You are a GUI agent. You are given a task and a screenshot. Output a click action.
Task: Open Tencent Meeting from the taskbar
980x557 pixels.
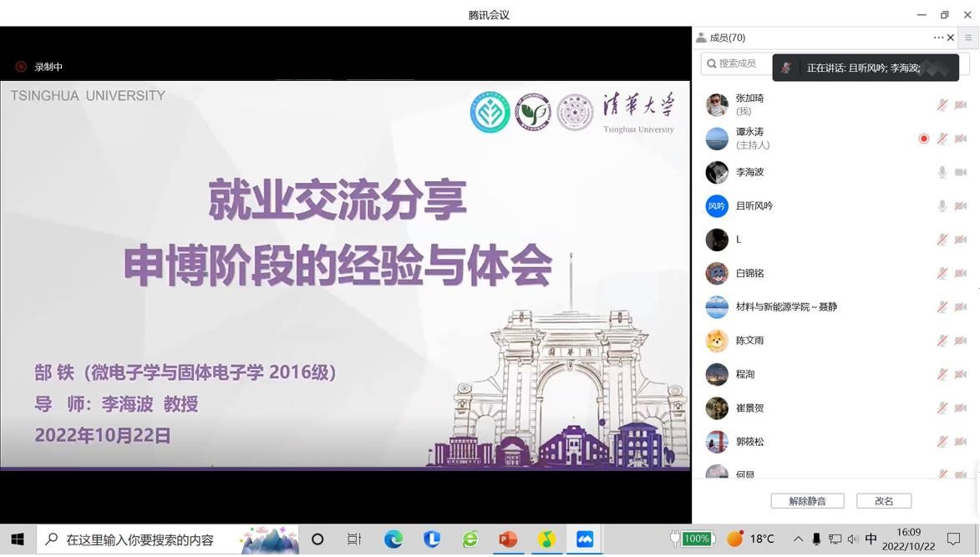point(585,539)
